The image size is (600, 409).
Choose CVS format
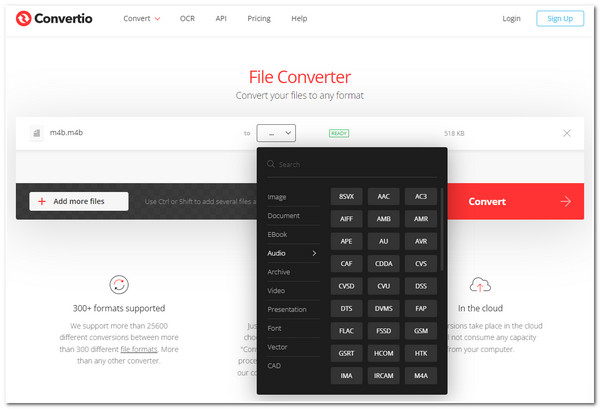(421, 264)
